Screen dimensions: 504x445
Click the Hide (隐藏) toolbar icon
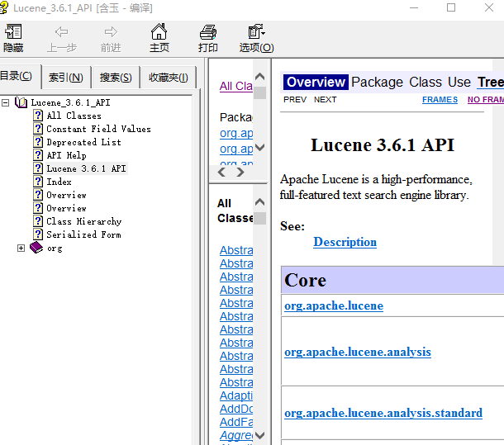13,37
